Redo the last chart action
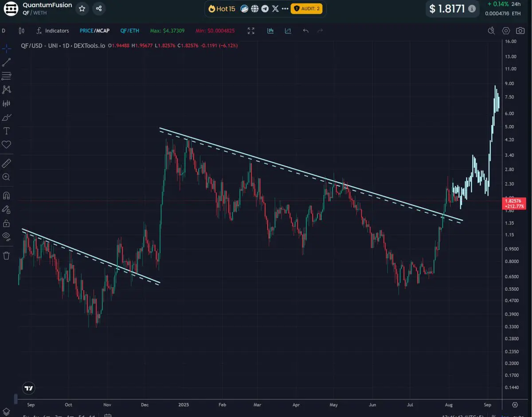This screenshot has width=532, height=417. click(320, 31)
